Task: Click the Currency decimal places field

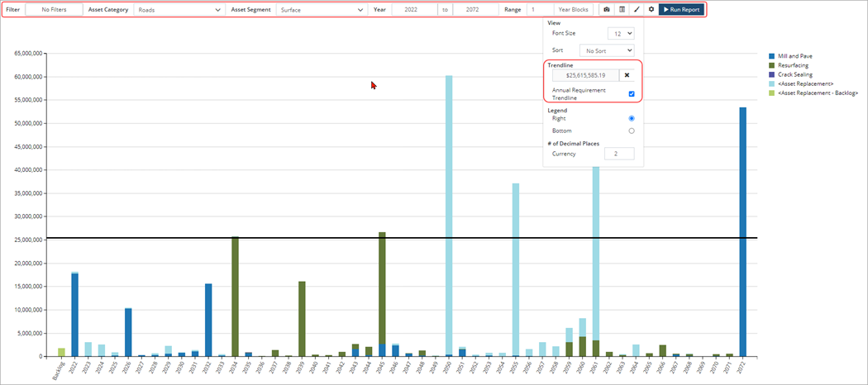Action: [618, 154]
